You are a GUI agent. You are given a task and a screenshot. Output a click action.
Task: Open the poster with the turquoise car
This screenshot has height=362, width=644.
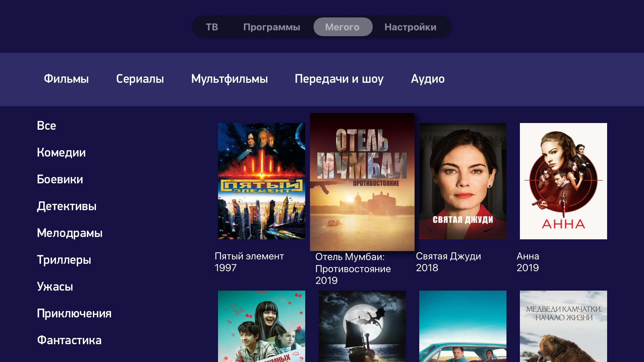click(x=463, y=326)
